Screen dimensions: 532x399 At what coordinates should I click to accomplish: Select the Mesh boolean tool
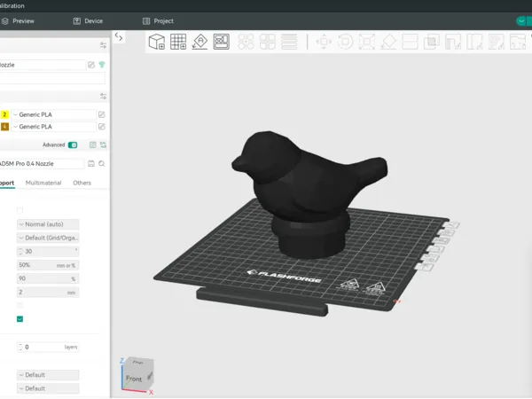coord(431,42)
